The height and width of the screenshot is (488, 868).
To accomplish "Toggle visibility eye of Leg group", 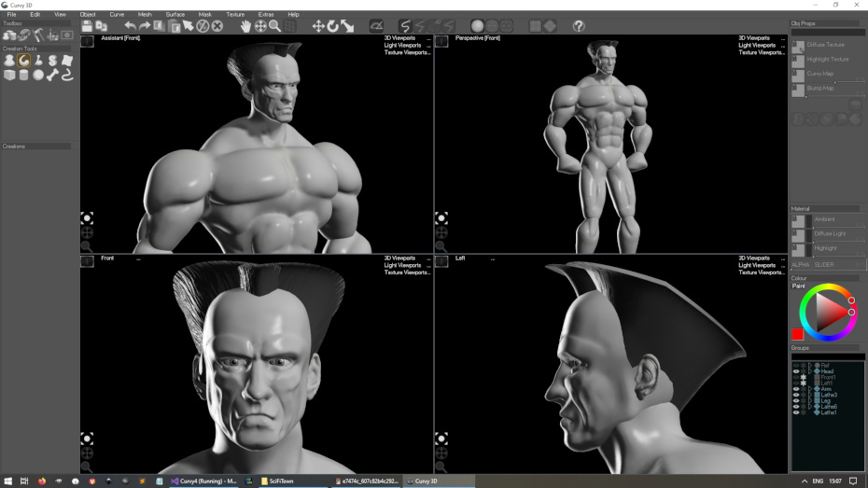I will (x=796, y=400).
